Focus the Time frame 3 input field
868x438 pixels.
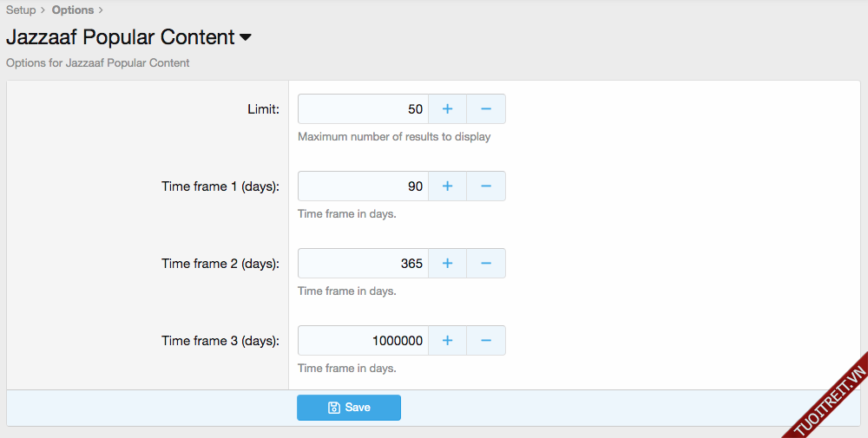pos(363,341)
